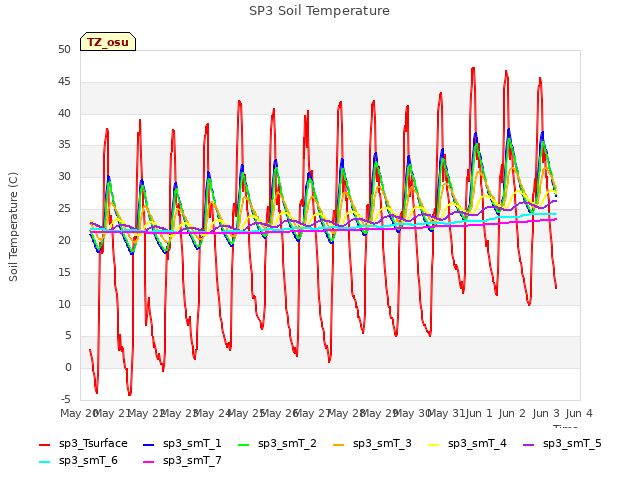640x480 pixels.
Task: Click the 0 y-axis tick label
Action: click(x=68, y=368)
